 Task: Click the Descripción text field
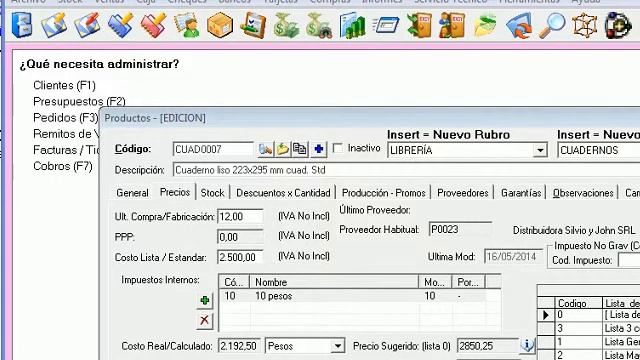tap(407, 170)
